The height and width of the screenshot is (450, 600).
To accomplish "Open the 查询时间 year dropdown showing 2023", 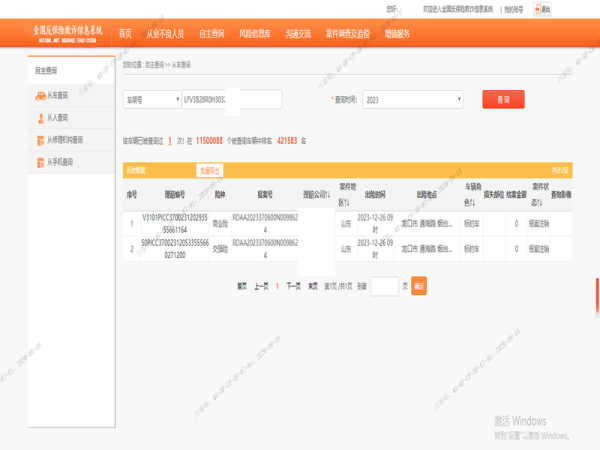I will [x=412, y=99].
